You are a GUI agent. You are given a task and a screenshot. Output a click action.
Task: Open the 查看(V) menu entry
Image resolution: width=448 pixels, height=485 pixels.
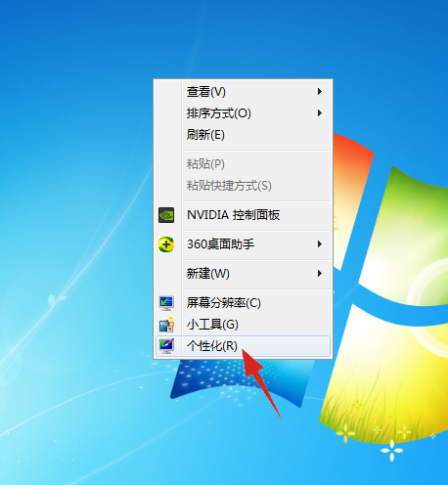[x=243, y=92]
